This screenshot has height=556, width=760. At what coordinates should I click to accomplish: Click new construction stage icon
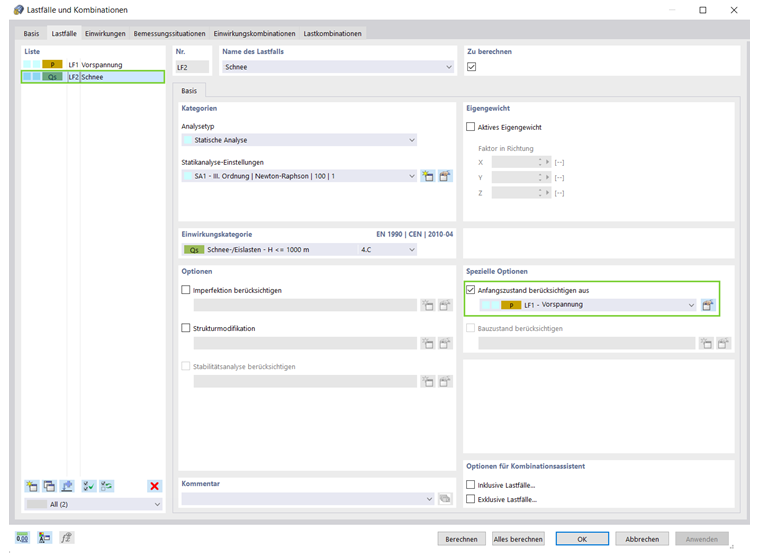tap(706, 343)
